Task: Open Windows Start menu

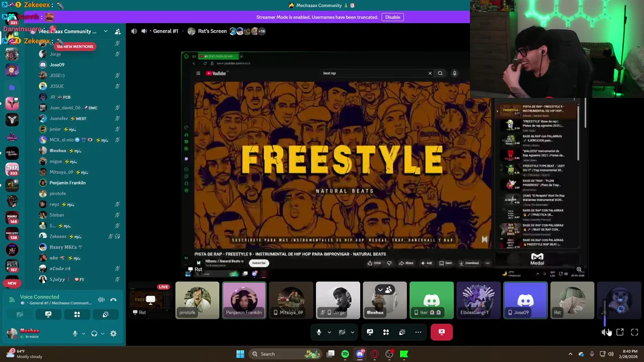Action: [x=240, y=354]
